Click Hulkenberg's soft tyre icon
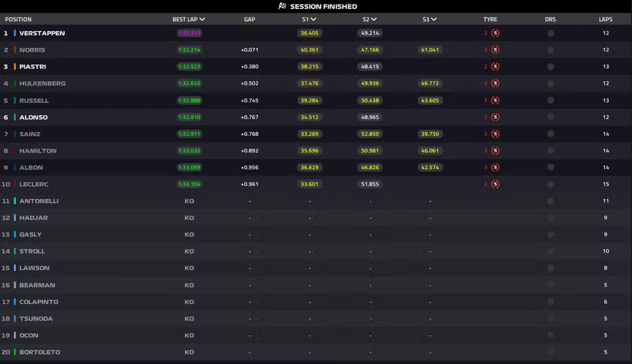The height and width of the screenshot is (364, 632). click(x=495, y=83)
